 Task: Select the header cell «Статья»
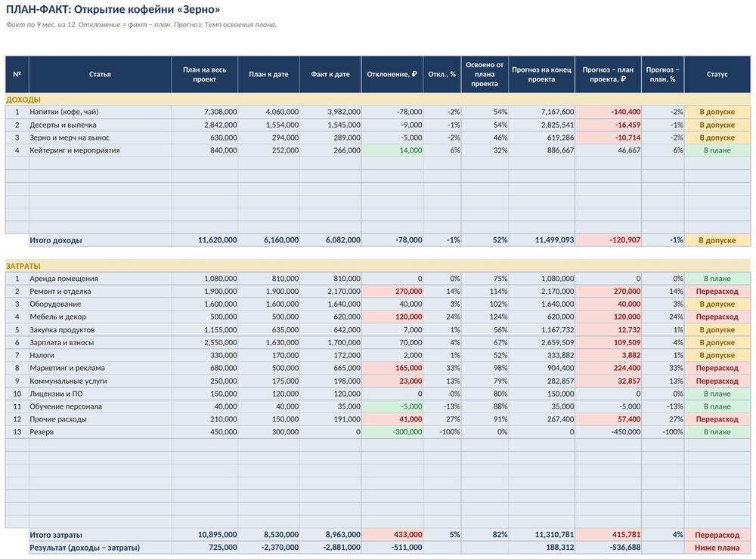[x=100, y=74]
